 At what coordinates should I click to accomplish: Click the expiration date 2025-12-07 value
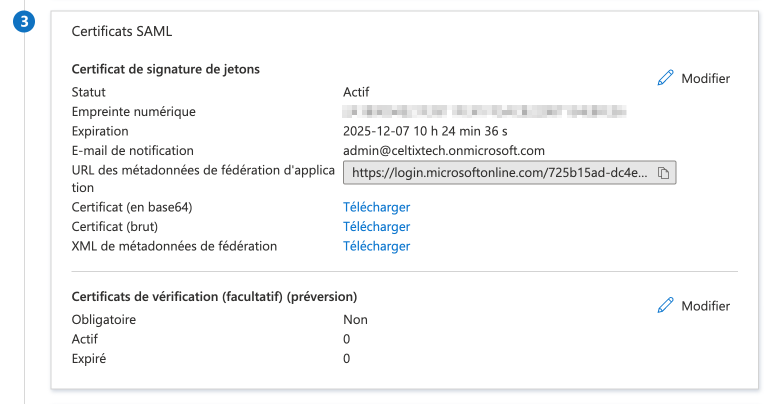click(426, 131)
